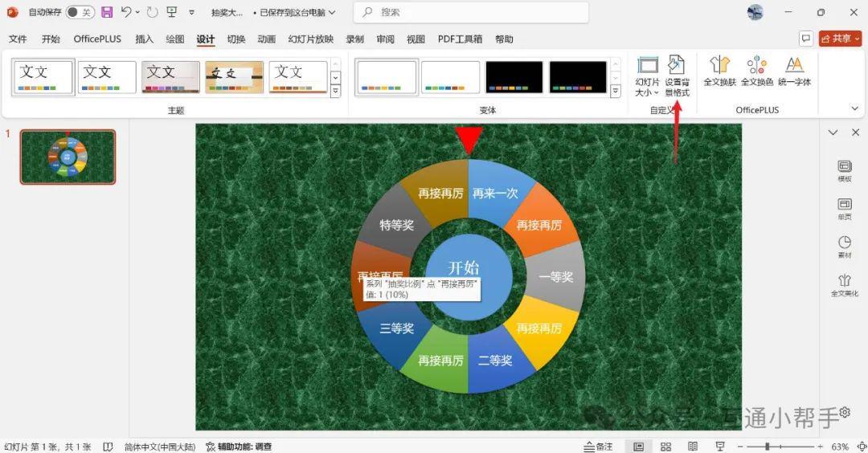Switch to the 切换 tab
The width and height of the screenshot is (868, 453).
click(236, 39)
